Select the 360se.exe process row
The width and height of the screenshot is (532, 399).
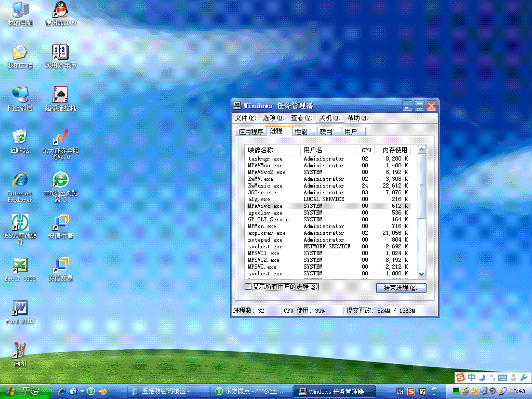pos(328,192)
